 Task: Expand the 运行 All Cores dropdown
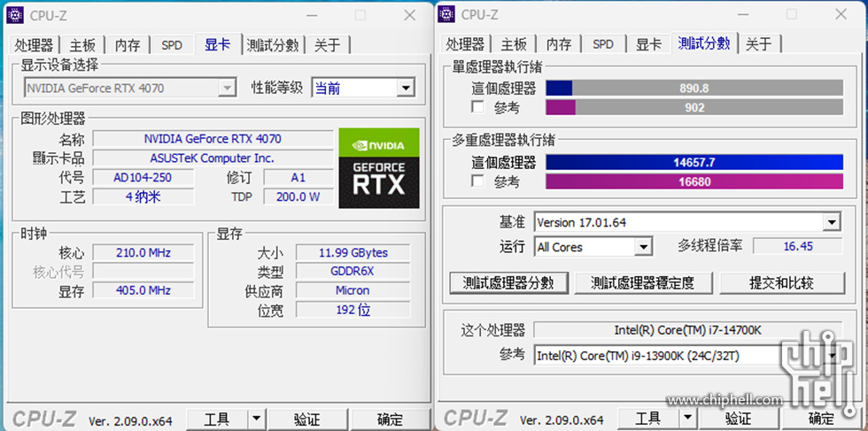(x=643, y=246)
